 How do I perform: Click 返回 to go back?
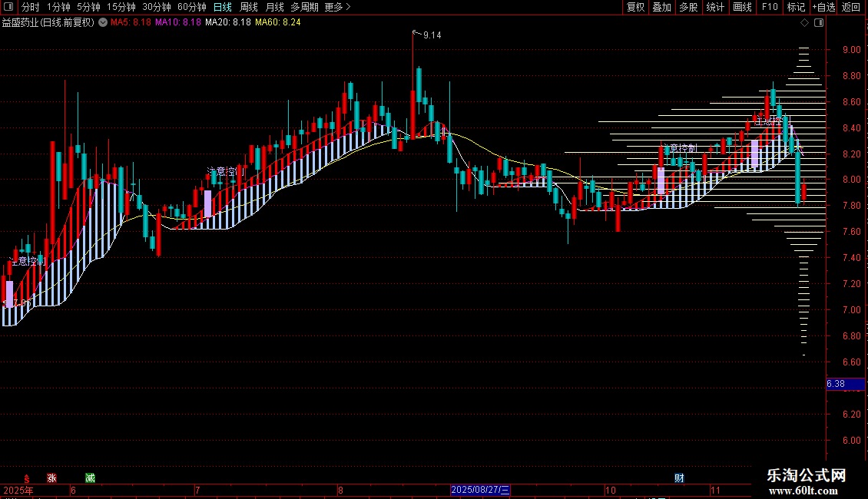pos(851,7)
